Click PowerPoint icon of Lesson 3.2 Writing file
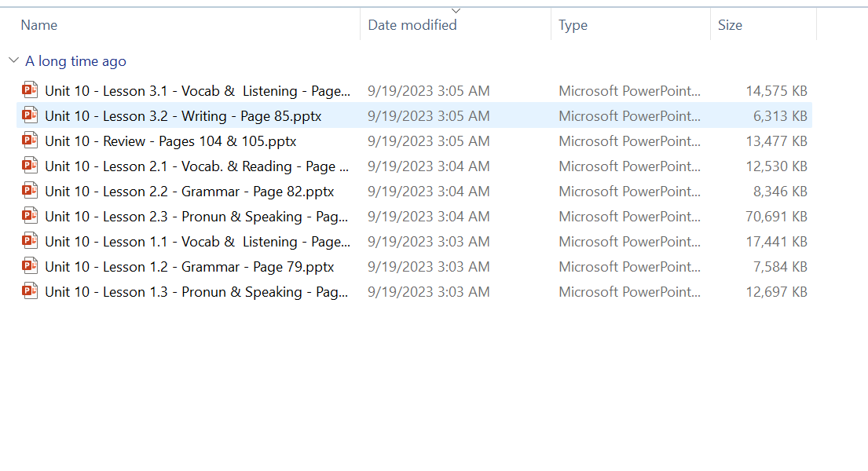 pos(30,115)
